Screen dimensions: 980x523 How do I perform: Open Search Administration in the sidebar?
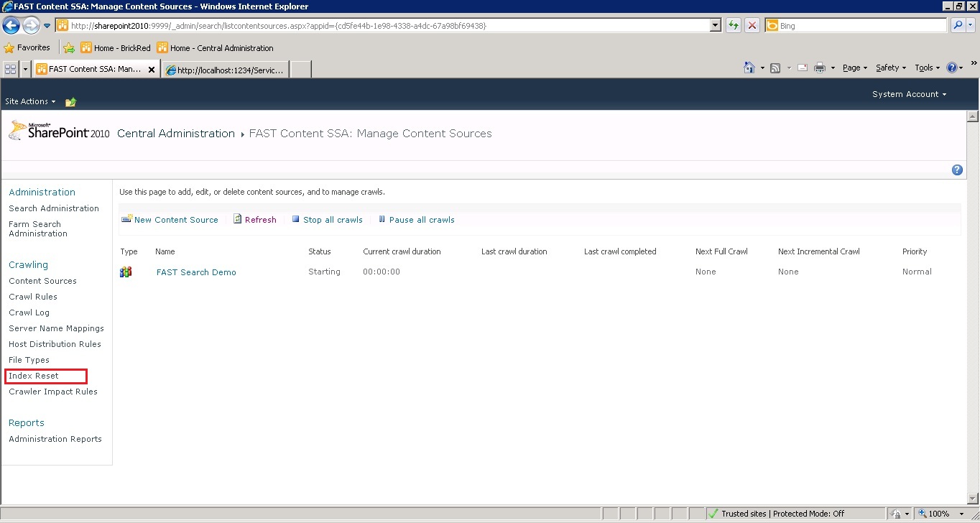(54, 208)
